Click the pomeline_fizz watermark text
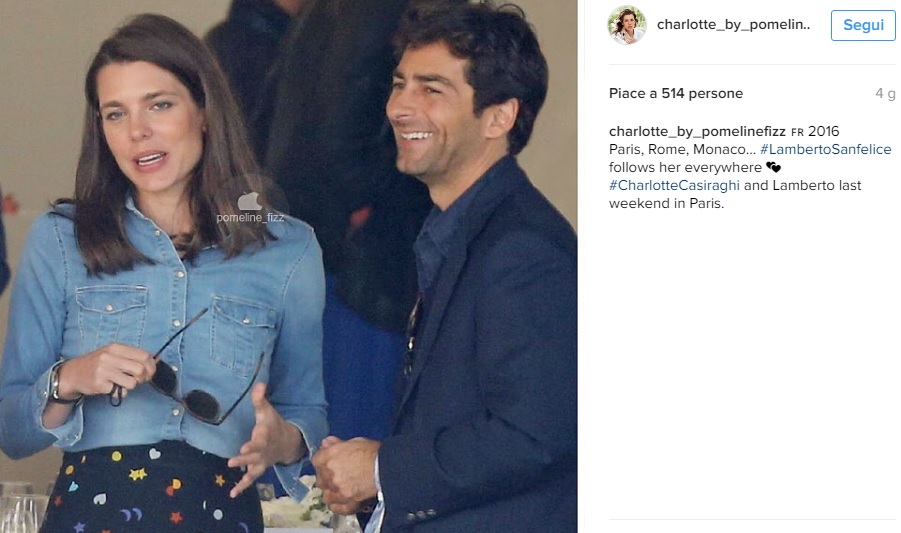Viewport: 901px width, 533px height. click(250, 218)
